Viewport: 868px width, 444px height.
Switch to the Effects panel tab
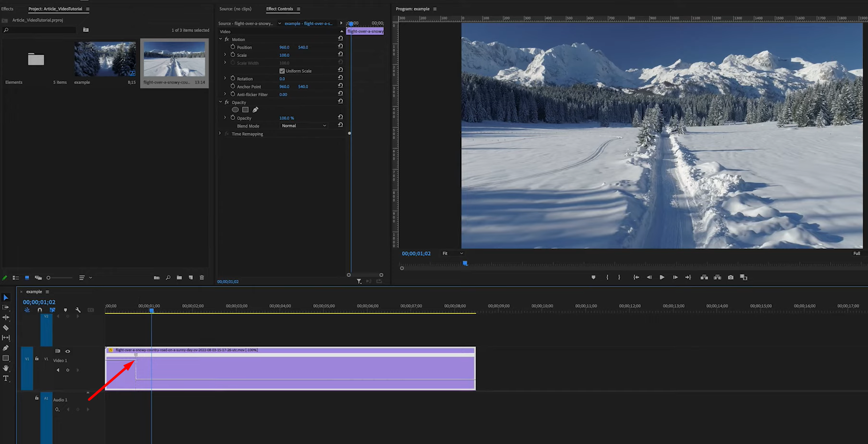(x=8, y=8)
